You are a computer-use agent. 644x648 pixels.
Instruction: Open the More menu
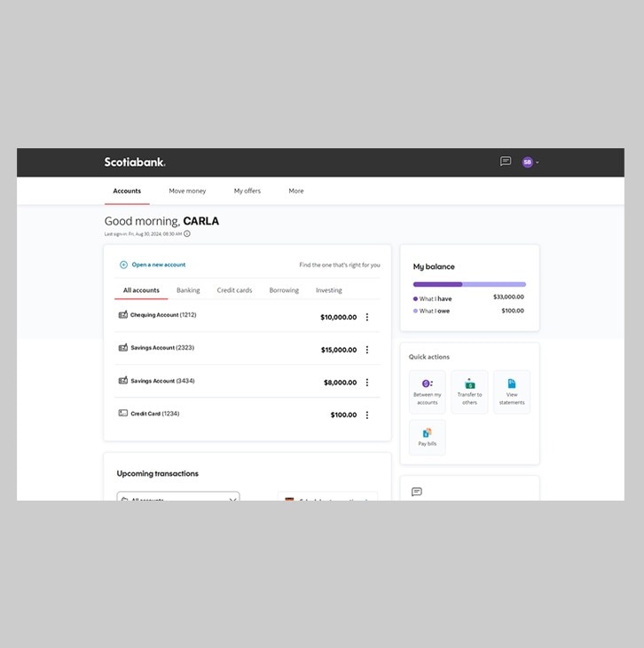[x=295, y=191]
